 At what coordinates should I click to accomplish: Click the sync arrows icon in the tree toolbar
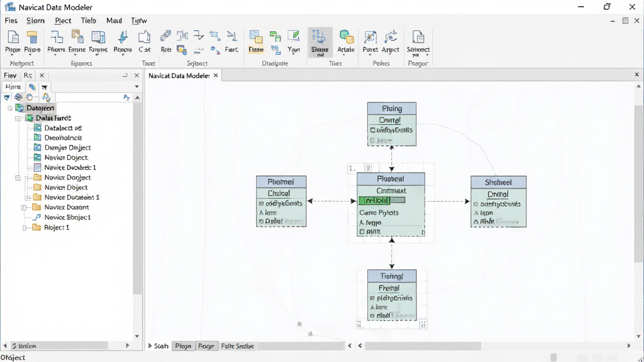[x=46, y=97]
